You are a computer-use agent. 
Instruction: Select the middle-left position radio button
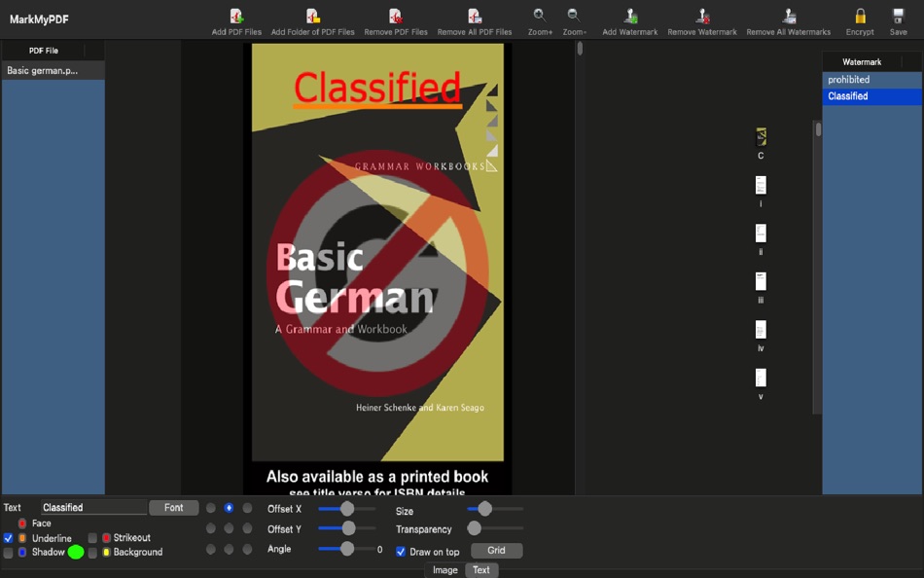[x=210, y=528]
